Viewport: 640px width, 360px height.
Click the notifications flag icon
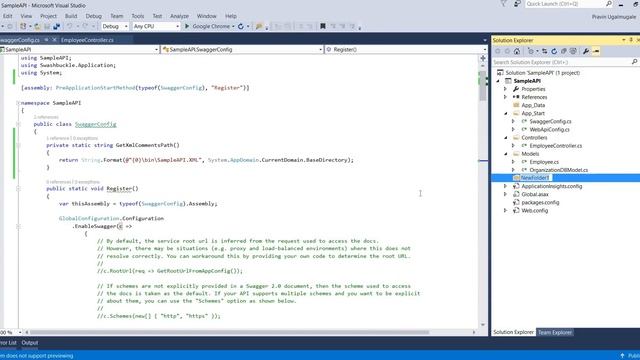(503, 4)
